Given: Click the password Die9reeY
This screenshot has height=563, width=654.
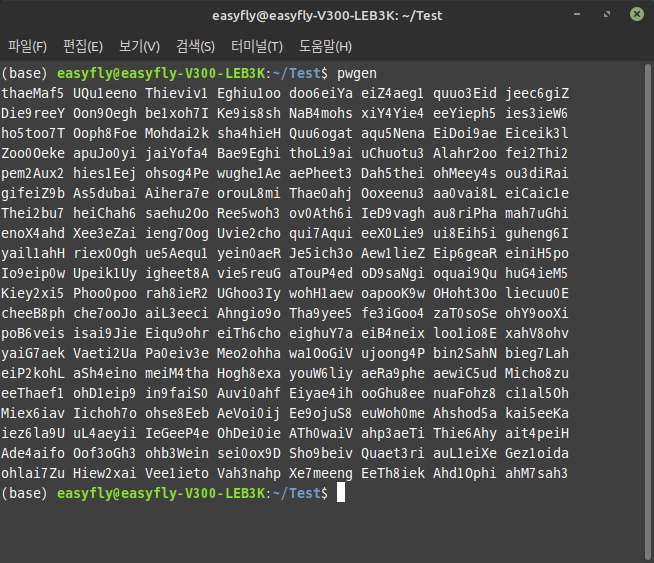Looking at the screenshot, I should pyautogui.click(x=33, y=113).
